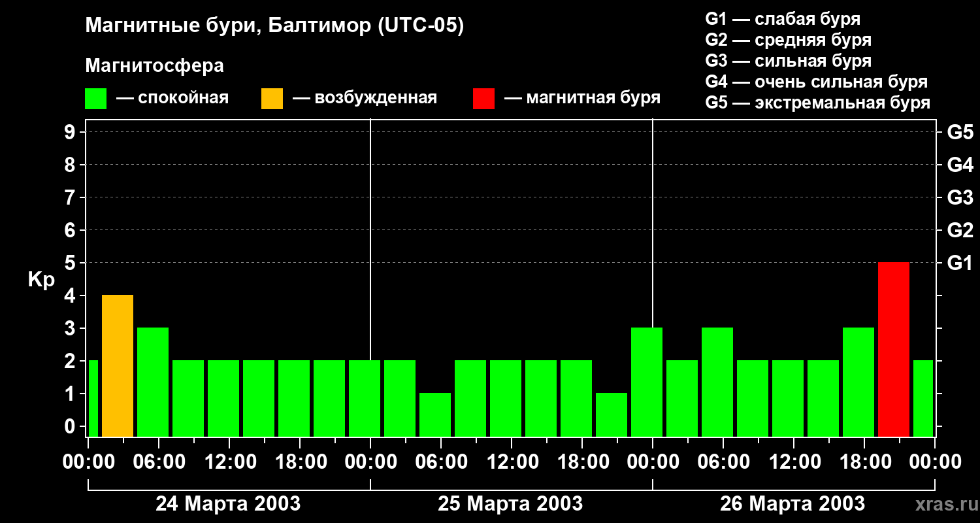Click the 'Магнитосфера' heading
Screen dimensions: 980x523
coord(154,66)
